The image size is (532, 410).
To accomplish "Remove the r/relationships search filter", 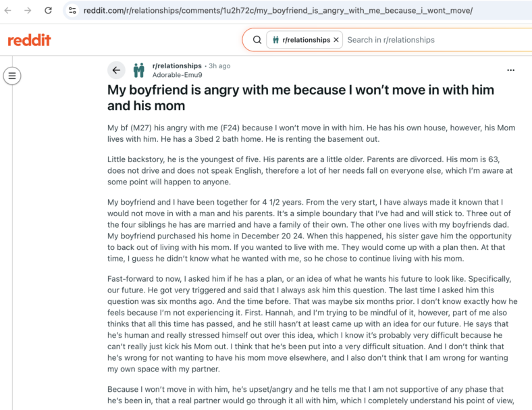I will pos(336,40).
